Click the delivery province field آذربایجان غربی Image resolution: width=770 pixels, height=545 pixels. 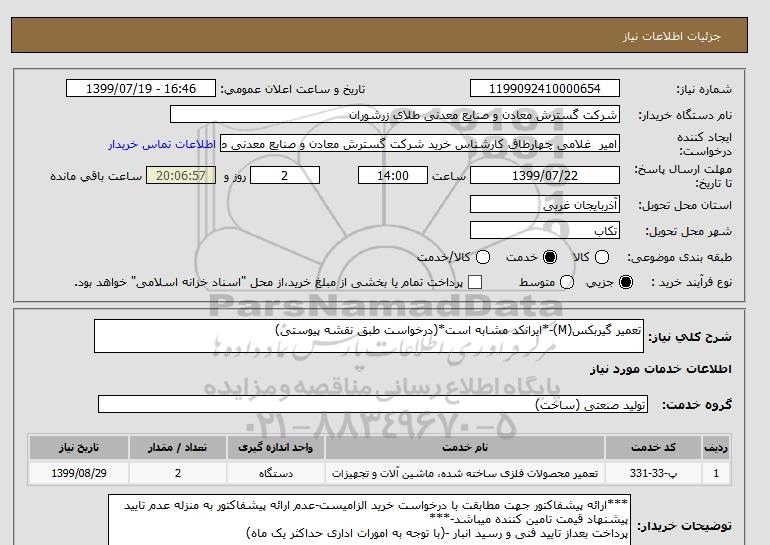pyautogui.click(x=545, y=204)
